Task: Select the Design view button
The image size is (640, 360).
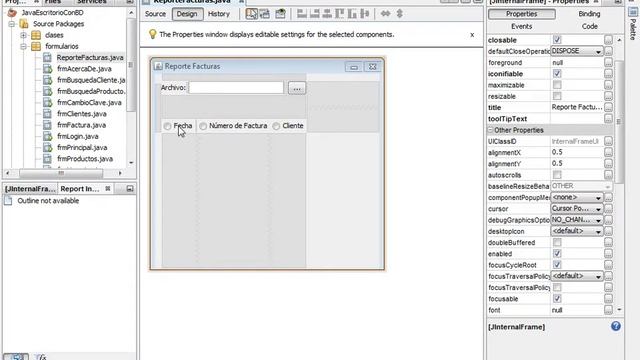Action: (x=187, y=14)
